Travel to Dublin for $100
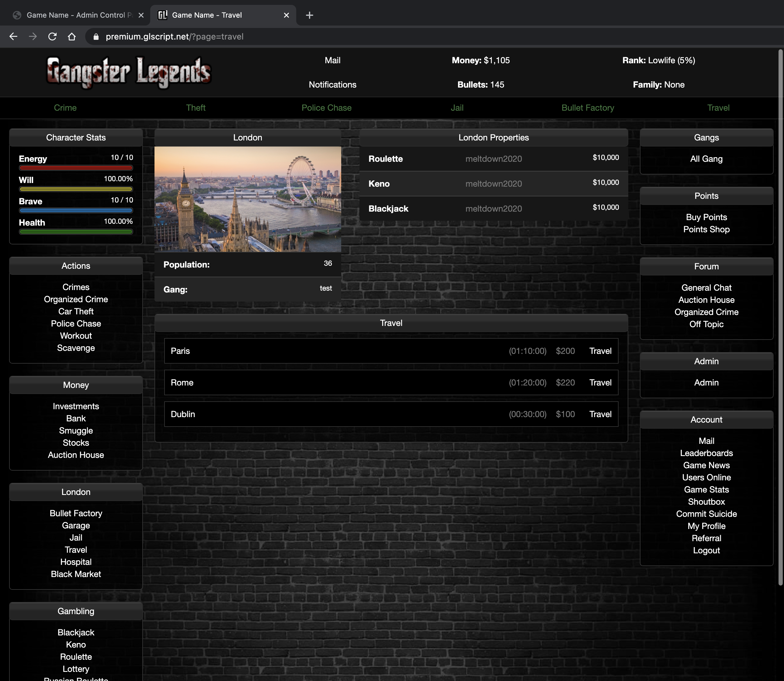The height and width of the screenshot is (681, 784). 600,414
